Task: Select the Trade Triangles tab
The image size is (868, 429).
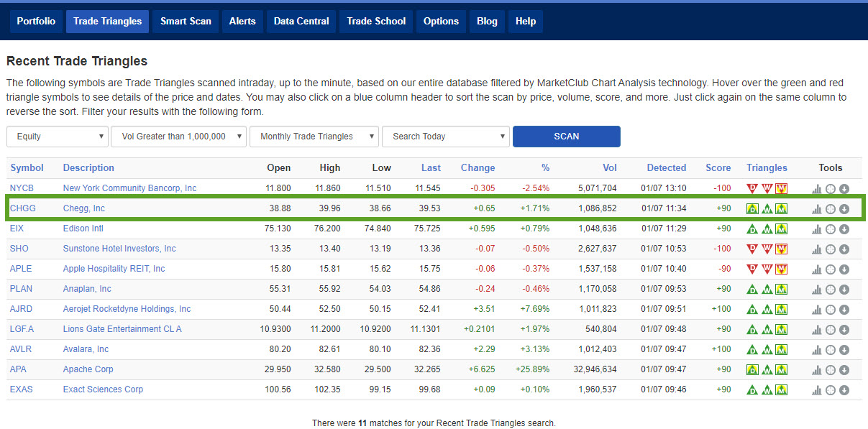Action: pyautogui.click(x=108, y=21)
